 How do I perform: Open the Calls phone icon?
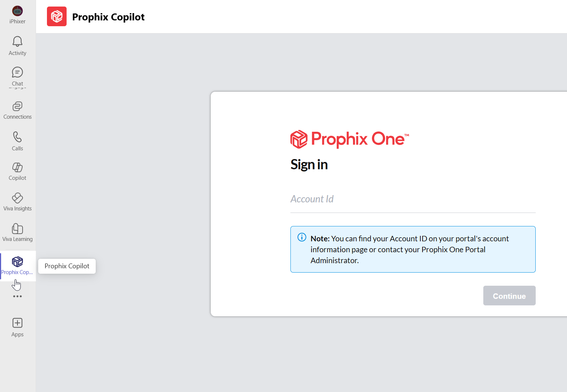(x=17, y=141)
